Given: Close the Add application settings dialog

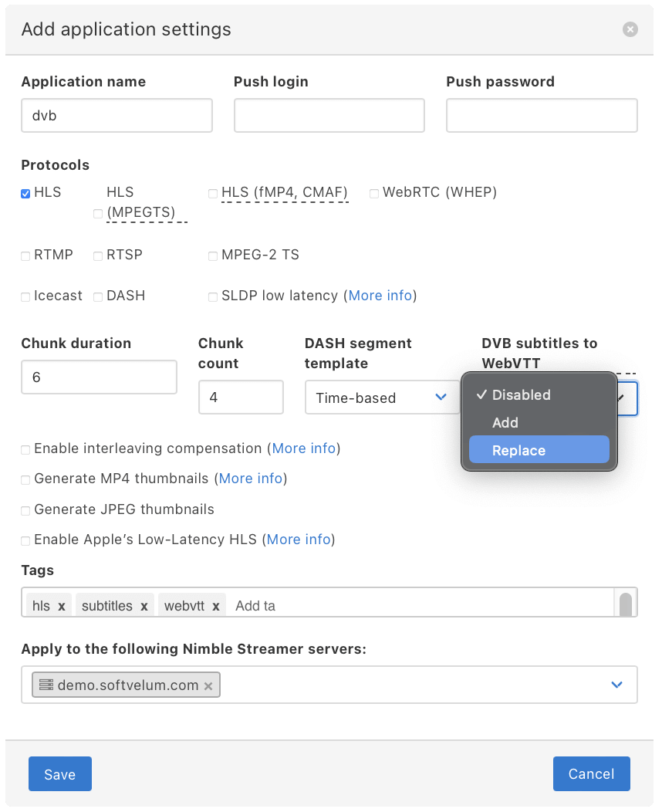Looking at the screenshot, I should (630, 29).
